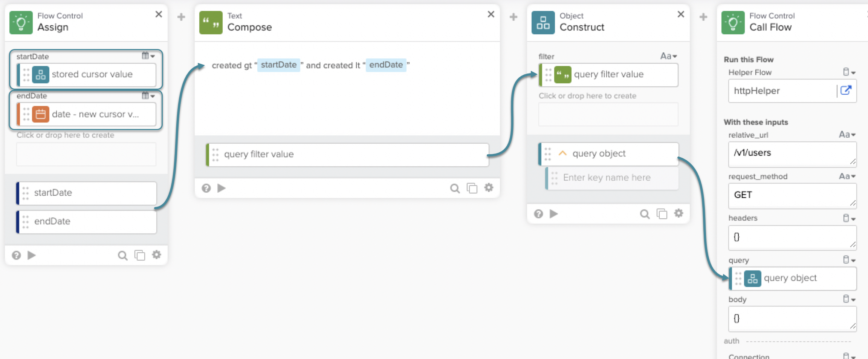
Task: Open filter type dropdown in Construct card
Action: pyautogui.click(x=668, y=56)
